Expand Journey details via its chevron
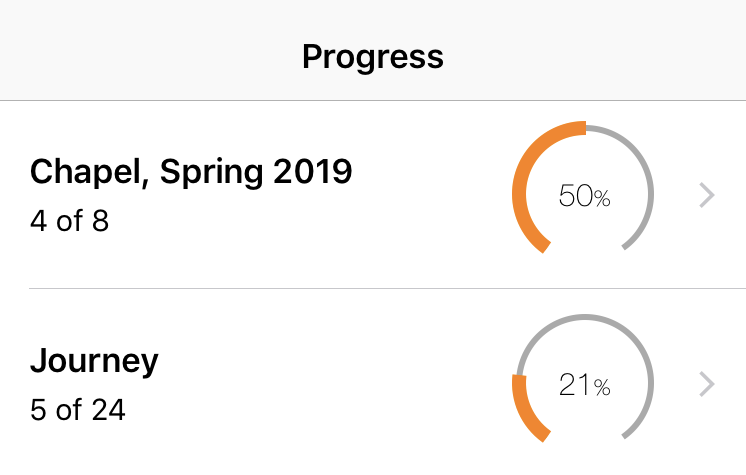This screenshot has width=746, height=475. (707, 383)
